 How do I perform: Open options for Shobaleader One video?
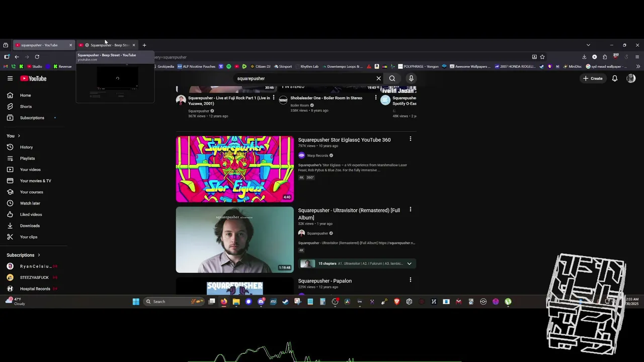pyautogui.click(x=376, y=98)
